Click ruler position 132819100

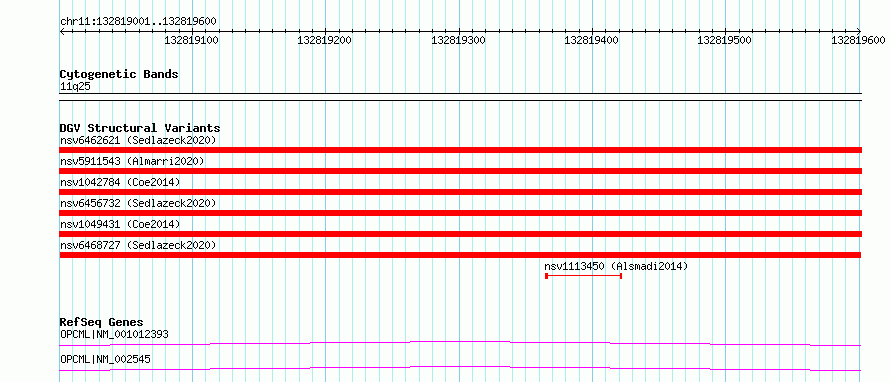(x=191, y=40)
